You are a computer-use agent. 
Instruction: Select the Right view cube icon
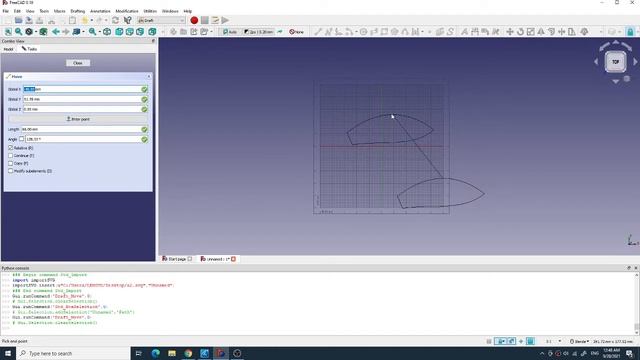(140, 32)
